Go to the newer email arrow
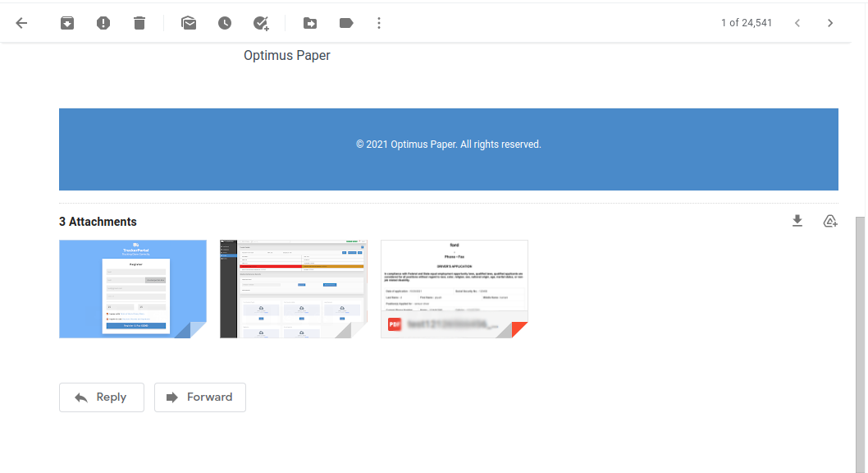Image resolution: width=868 pixels, height=473 pixels. 797,23
